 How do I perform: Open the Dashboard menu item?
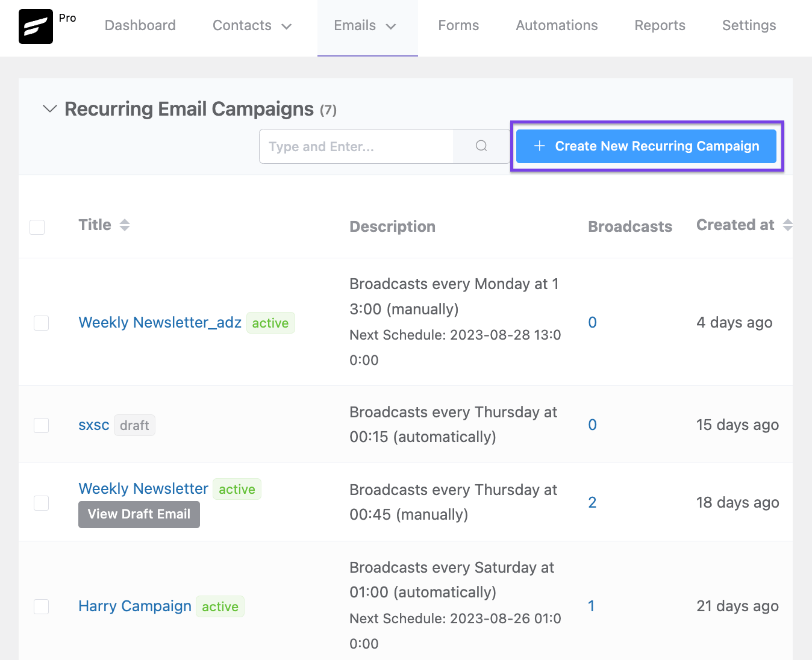[x=140, y=26]
